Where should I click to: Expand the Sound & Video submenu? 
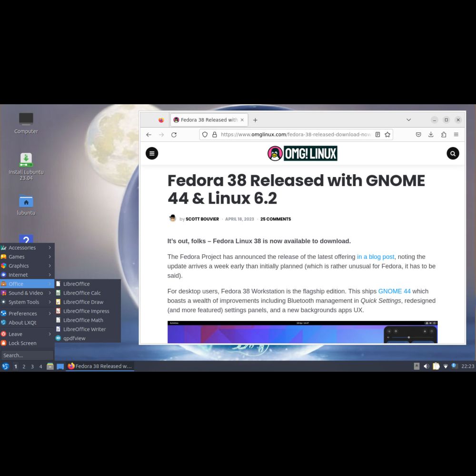point(27,293)
